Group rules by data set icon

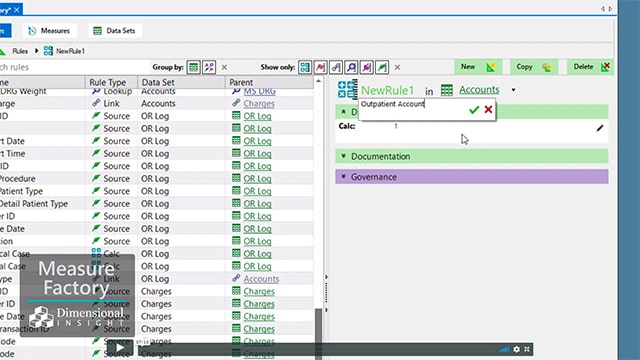tap(193, 67)
